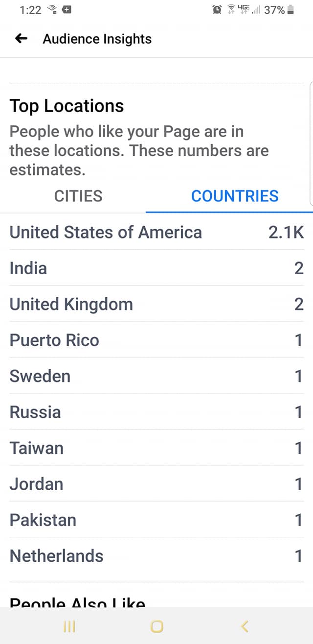Tap the Wi-Fi status icon
The width and height of the screenshot is (313, 644).
[231, 10]
